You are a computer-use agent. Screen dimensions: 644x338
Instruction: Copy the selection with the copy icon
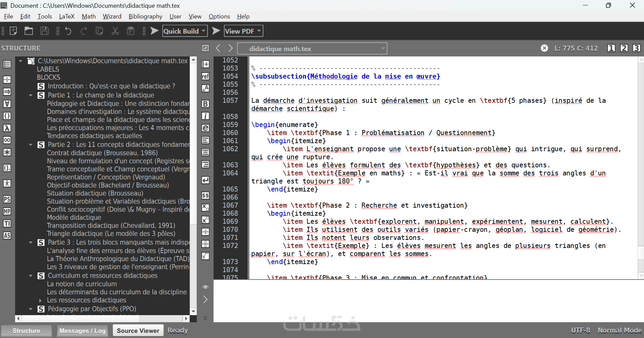point(99,31)
